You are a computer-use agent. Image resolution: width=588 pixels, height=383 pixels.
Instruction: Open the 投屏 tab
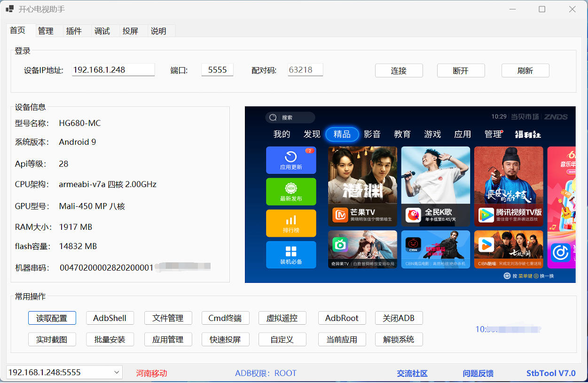point(130,31)
